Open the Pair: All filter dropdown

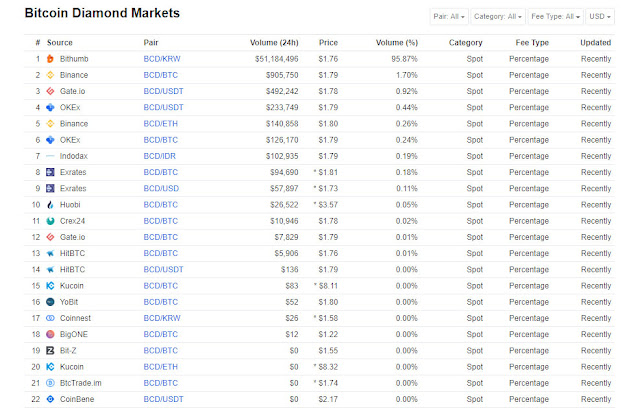(x=449, y=17)
